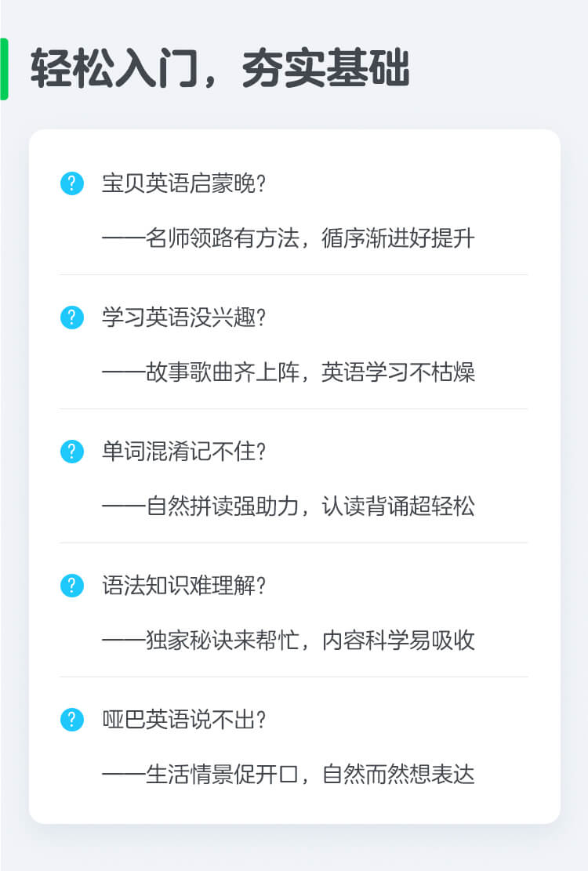The height and width of the screenshot is (871, 588).
Task: Select the heading 轻松入门，夯实基础
Action: pos(220,68)
